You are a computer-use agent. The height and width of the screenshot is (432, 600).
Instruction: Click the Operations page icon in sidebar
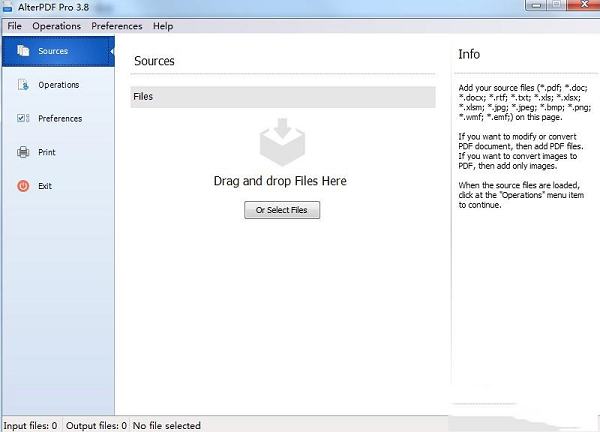[x=23, y=85]
